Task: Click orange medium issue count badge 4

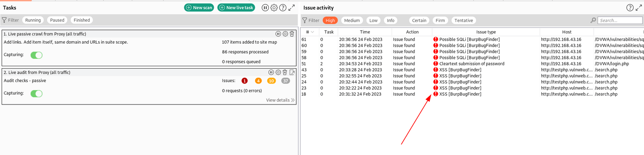Action: 258,81
